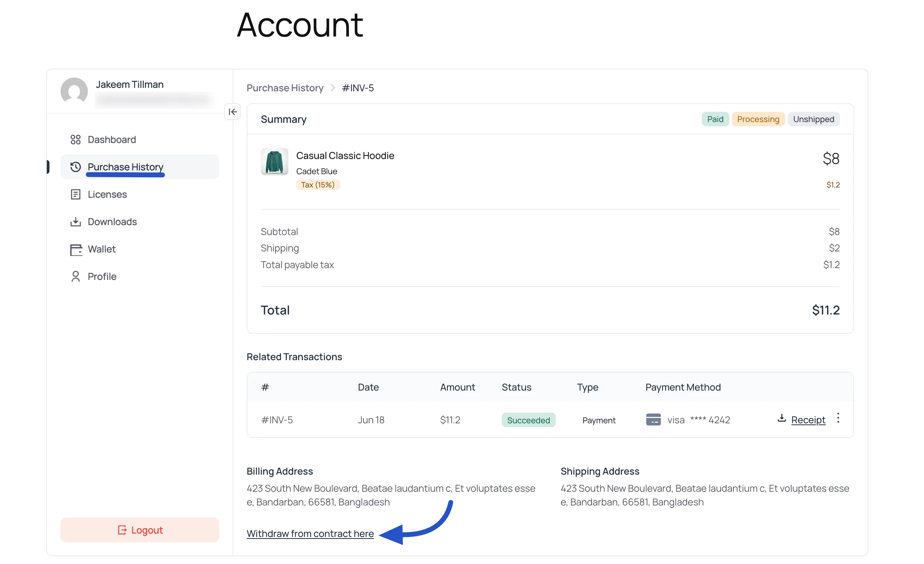This screenshot has width=924, height=564.
Task: Click the logout door icon
Action: 122,530
